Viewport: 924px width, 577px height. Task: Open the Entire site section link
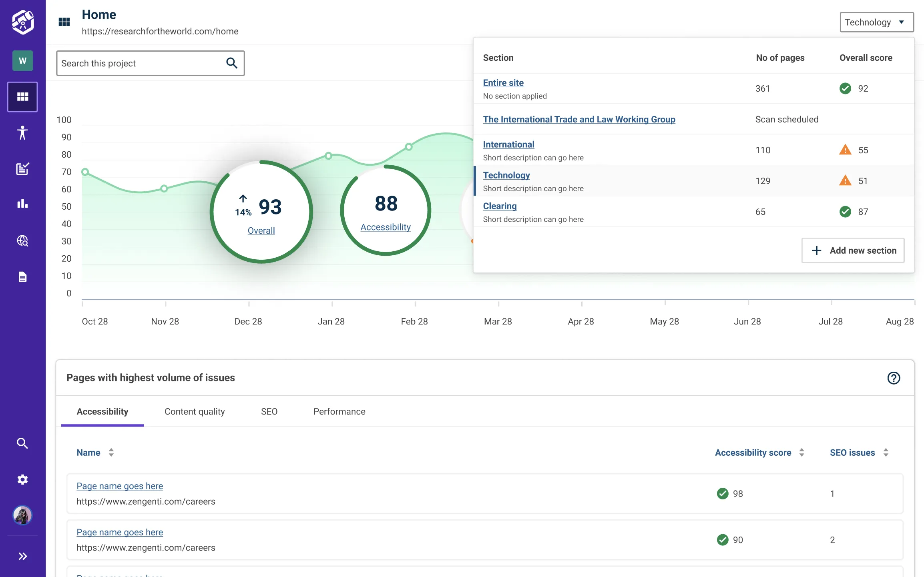503,82
